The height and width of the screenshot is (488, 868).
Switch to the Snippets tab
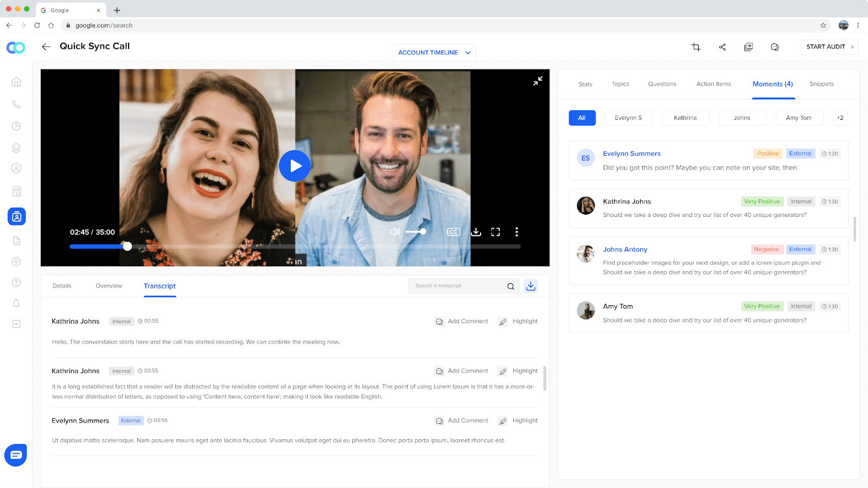[x=821, y=84]
